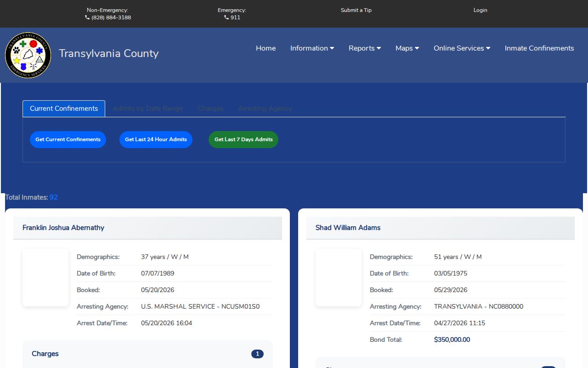Click the charges count badge showing 1
The image size is (588, 368).
[257, 354]
